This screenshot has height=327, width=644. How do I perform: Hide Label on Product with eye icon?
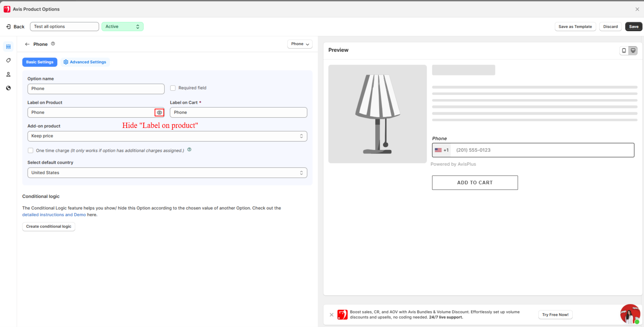pyautogui.click(x=160, y=113)
